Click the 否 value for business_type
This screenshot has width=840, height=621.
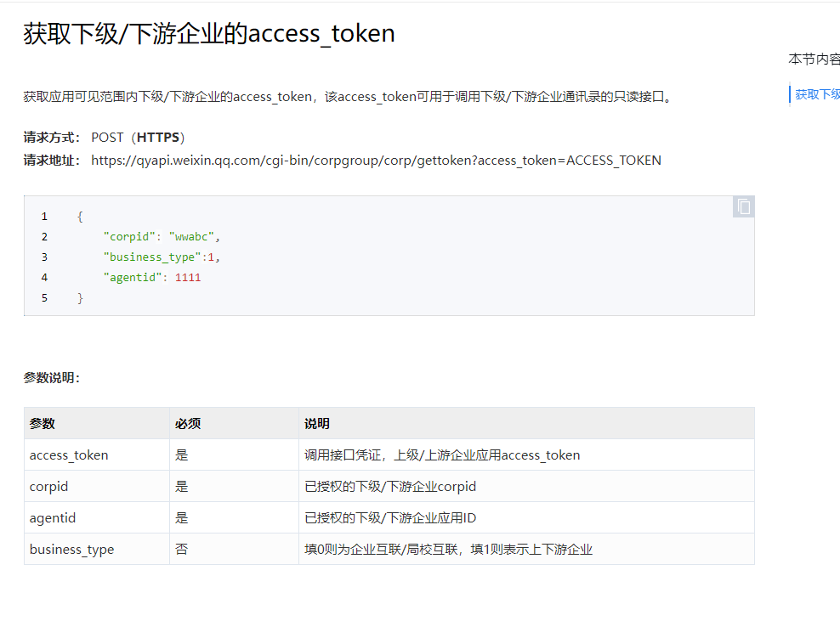click(181, 549)
